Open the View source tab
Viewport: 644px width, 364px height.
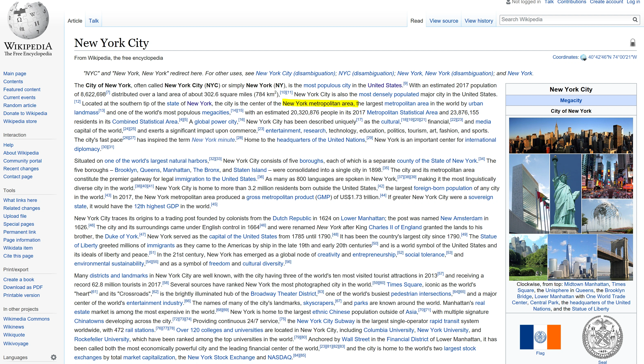point(443,21)
